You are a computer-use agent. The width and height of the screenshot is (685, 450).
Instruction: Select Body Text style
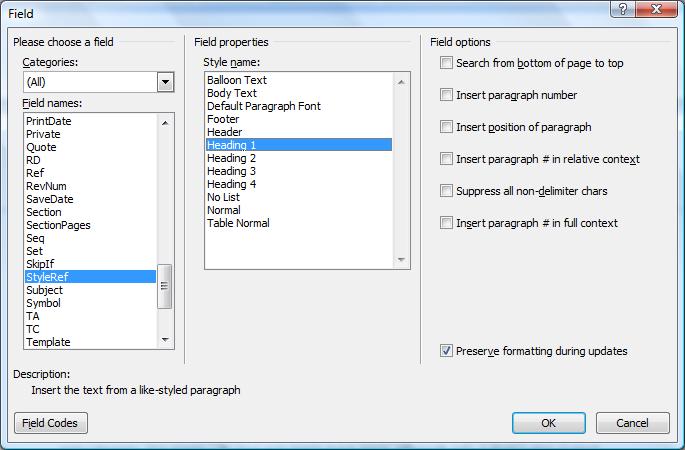pos(231,93)
